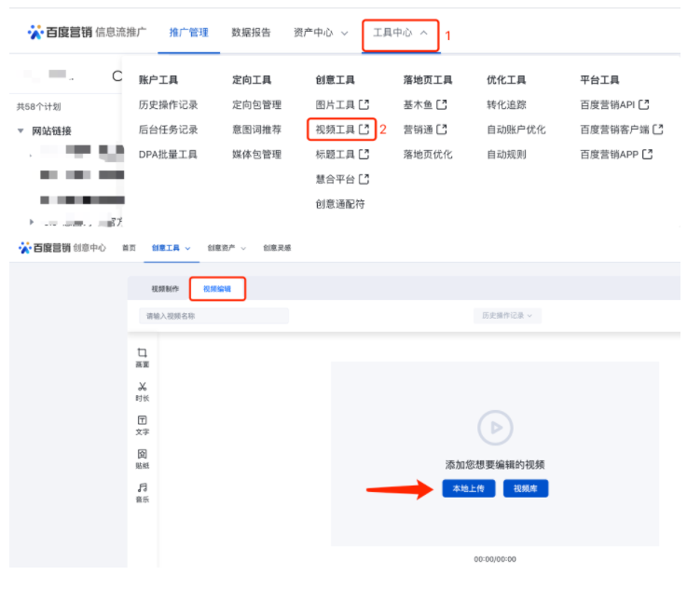Click external-link icon next to 百度营销客户端
The height and width of the screenshot is (616, 687).
point(658,130)
